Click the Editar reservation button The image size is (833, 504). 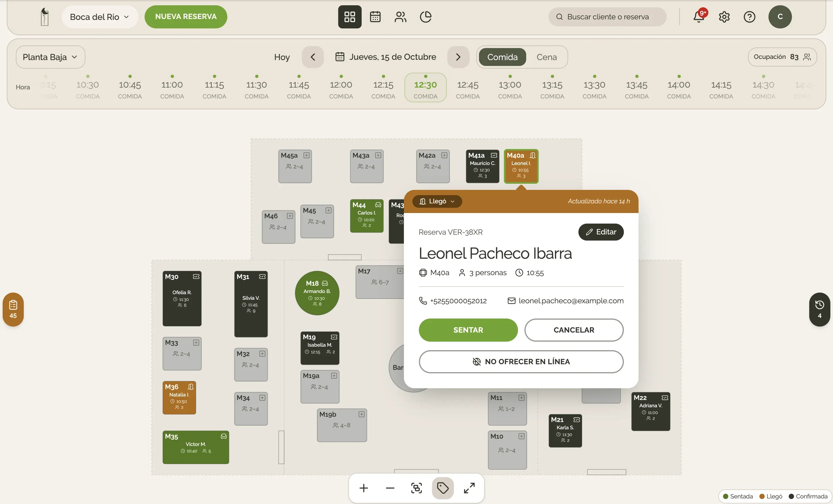(x=601, y=232)
